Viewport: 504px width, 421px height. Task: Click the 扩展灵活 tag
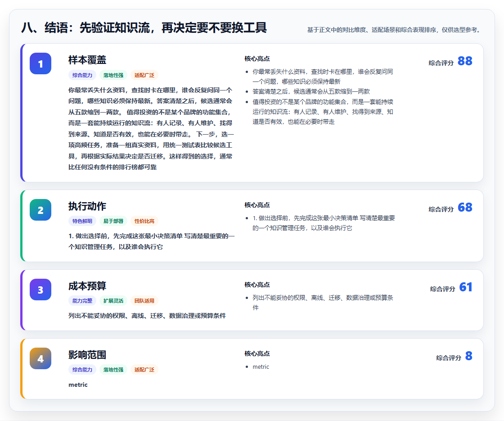click(x=113, y=301)
